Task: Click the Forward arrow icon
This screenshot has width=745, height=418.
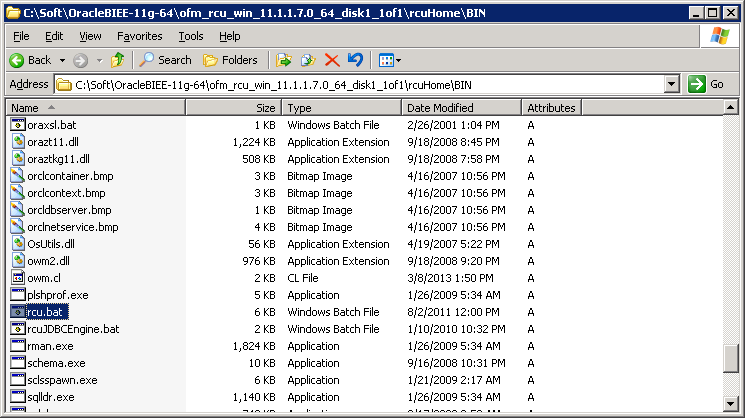Action: point(80,60)
